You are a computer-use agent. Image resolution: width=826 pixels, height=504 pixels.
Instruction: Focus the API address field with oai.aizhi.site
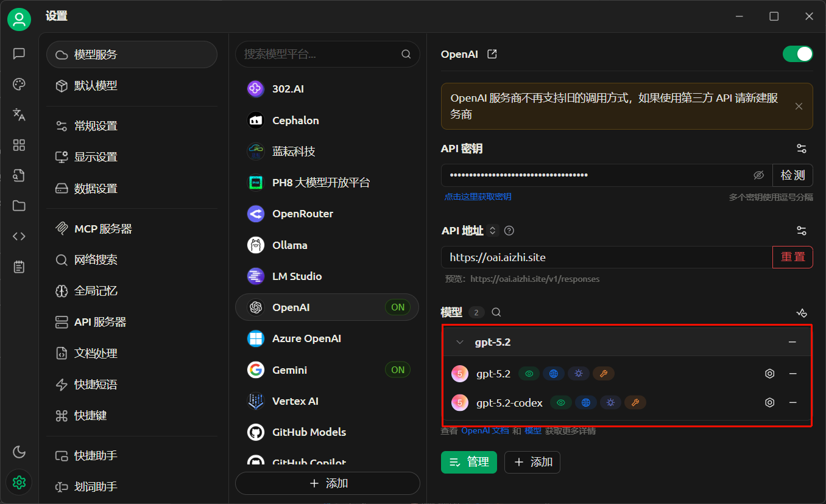point(607,257)
